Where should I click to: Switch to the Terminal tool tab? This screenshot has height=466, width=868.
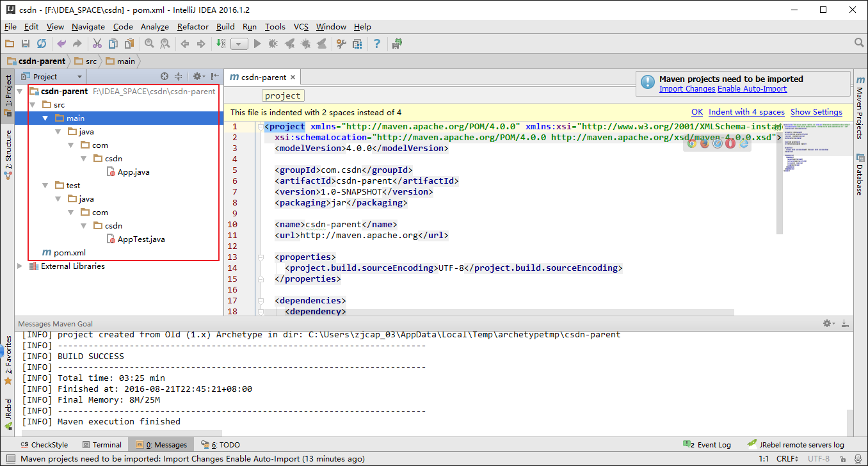point(102,445)
